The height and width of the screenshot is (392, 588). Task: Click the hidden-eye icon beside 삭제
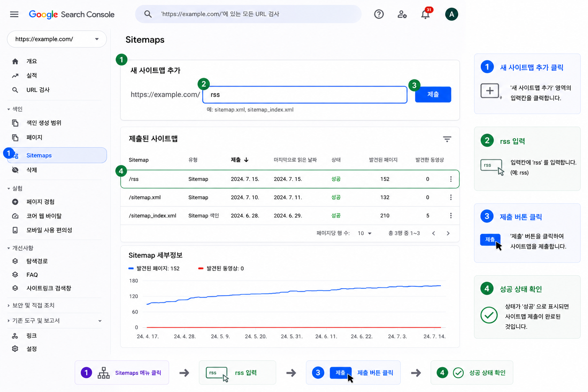(15, 170)
